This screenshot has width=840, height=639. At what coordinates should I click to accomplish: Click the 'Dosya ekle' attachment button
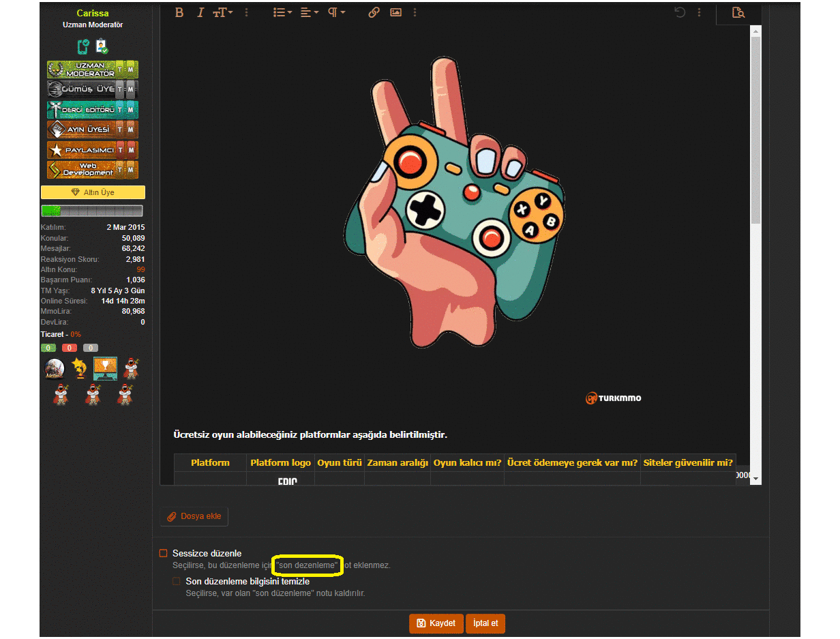point(194,516)
